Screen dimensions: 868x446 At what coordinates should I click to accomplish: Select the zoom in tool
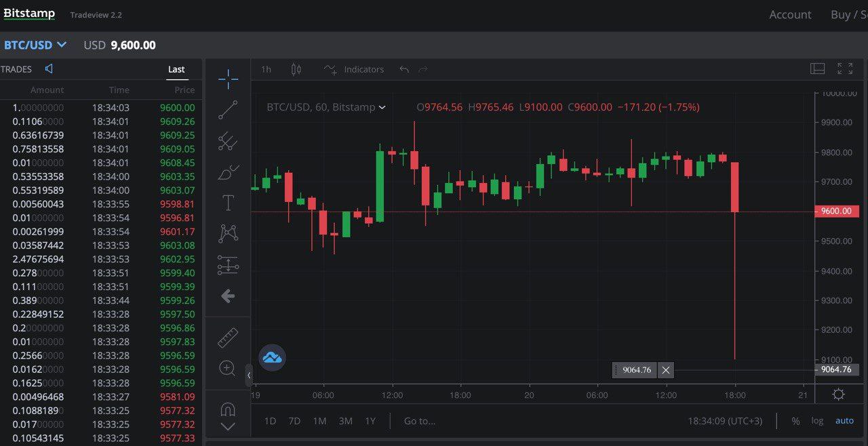[x=228, y=368]
